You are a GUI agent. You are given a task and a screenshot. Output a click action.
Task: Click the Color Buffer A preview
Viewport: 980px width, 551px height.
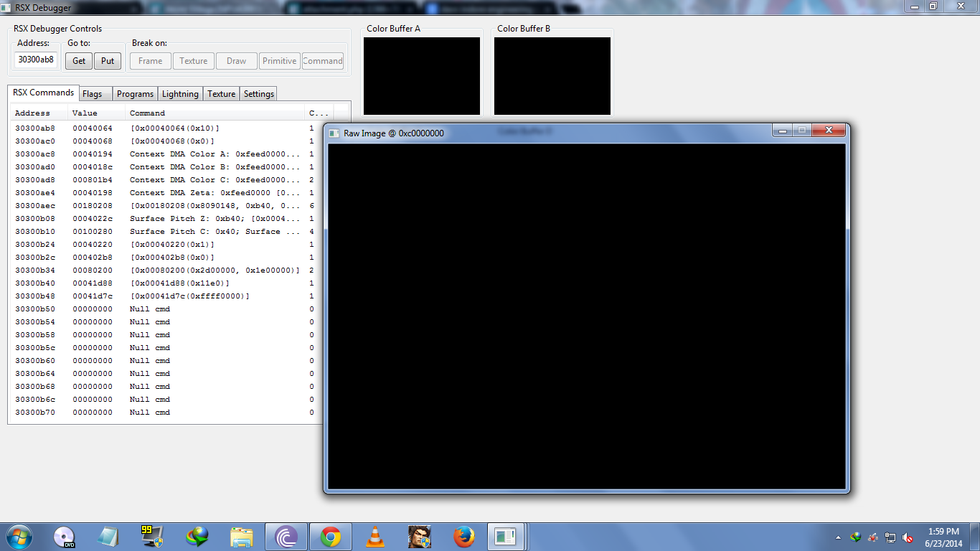[422, 76]
